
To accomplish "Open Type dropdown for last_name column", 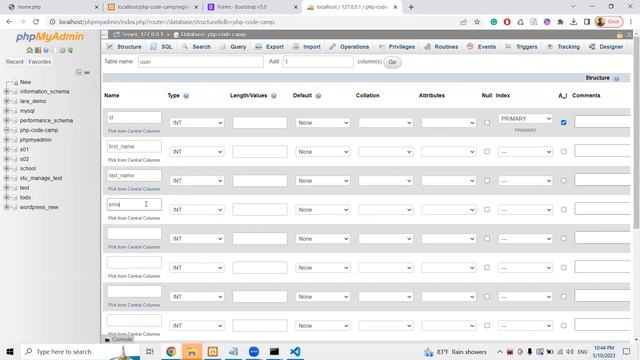I will point(197,181).
